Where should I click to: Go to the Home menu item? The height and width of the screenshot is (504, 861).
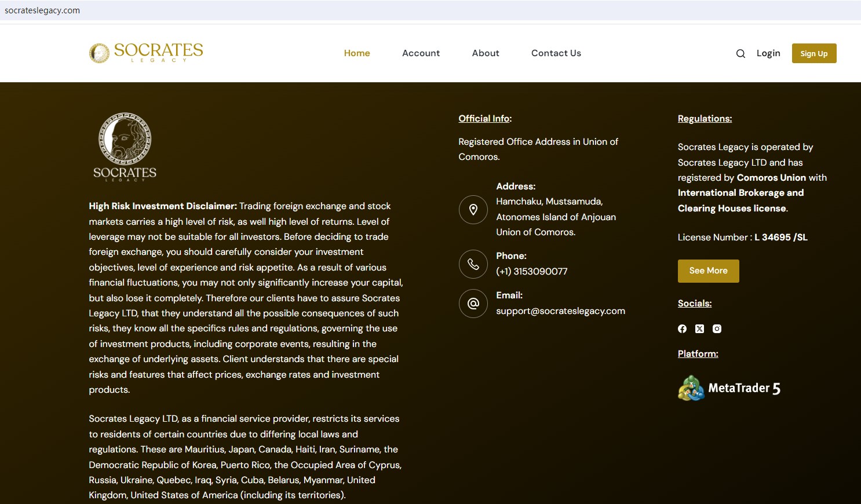coord(357,53)
